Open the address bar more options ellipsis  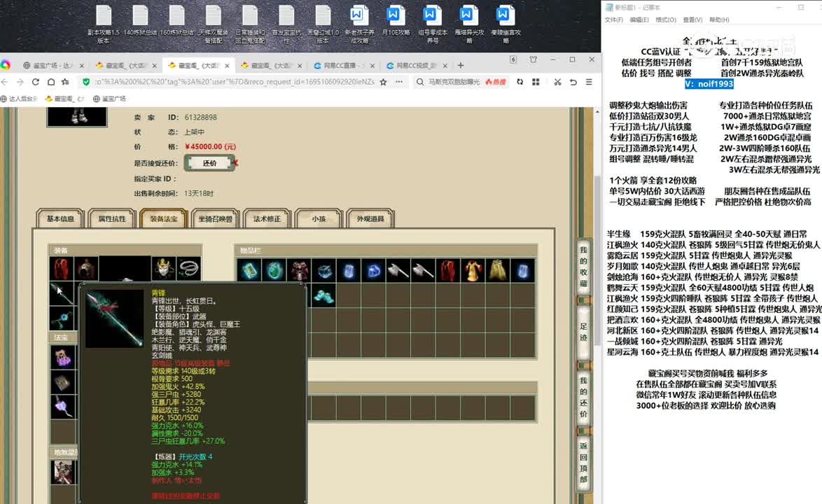point(399,82)
